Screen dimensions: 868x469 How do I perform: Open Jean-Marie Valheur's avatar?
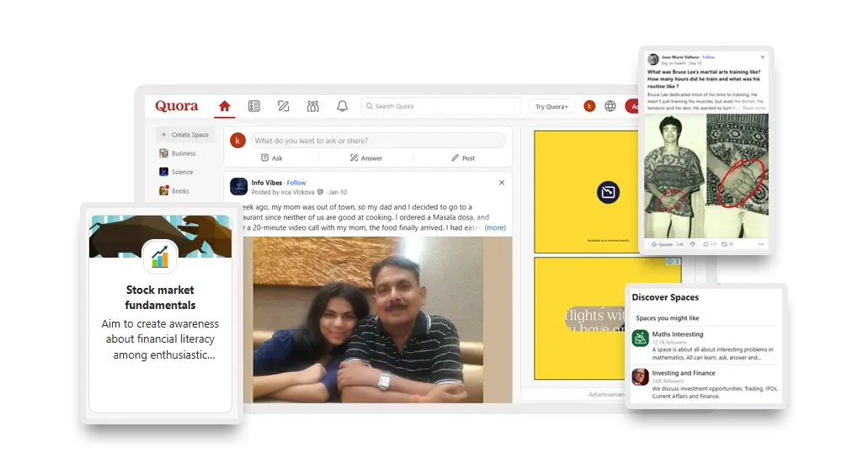[x=653, y=59]
